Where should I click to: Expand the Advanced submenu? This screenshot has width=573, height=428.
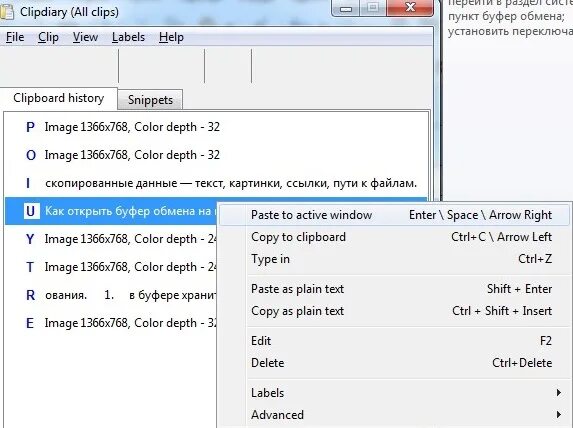(394, 415)
